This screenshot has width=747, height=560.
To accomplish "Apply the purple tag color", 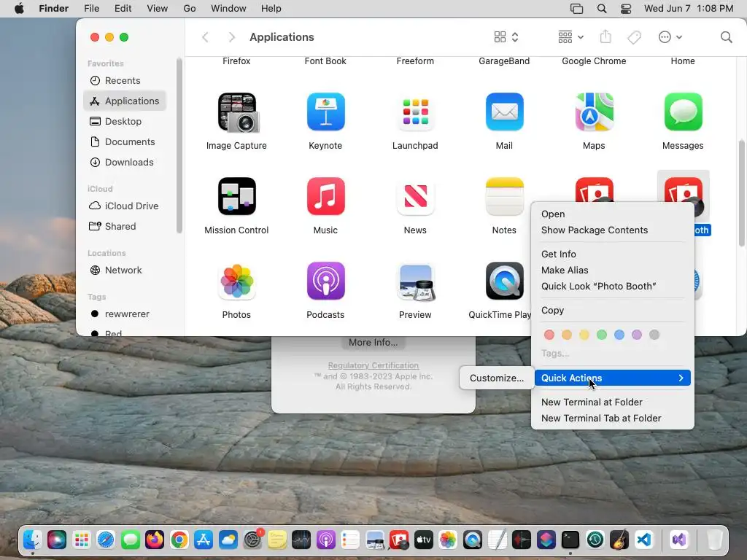I will 636,335.
